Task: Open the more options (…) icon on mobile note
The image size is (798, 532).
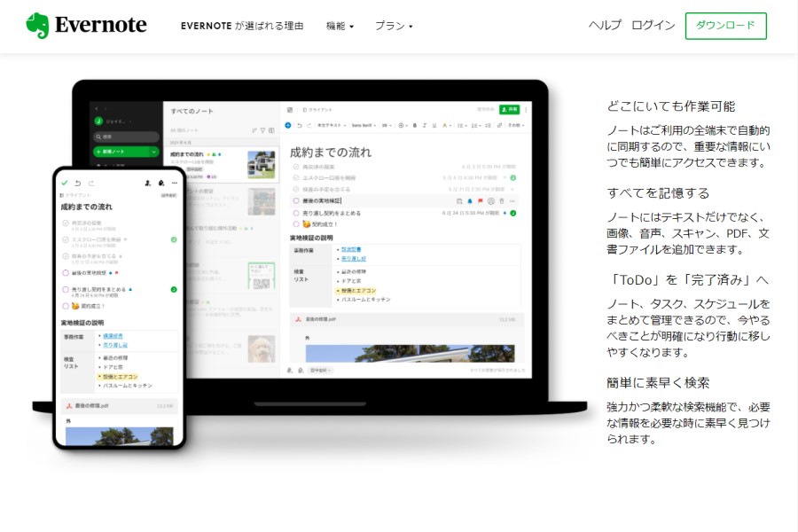Action: (x=175, y=183)
